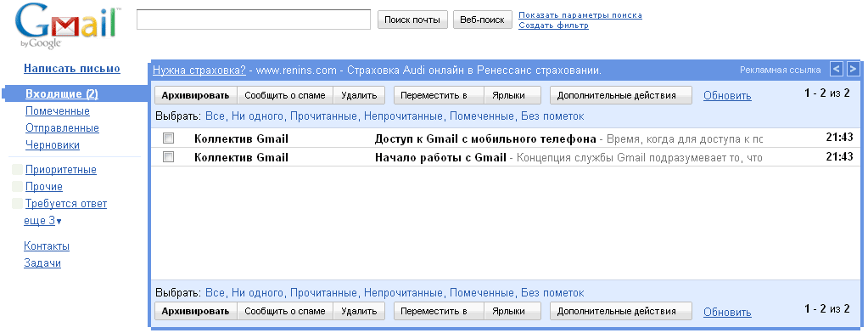Open top 'Дополнительные действия' dropdown
The height and width of the screenshot is (333, 868).
[x=620, y=95]
